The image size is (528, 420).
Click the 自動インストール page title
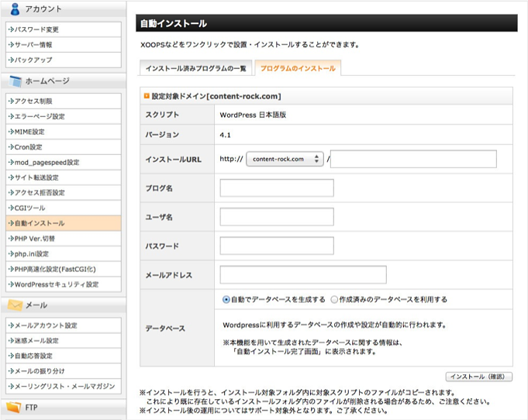click(x=174, y=23)
